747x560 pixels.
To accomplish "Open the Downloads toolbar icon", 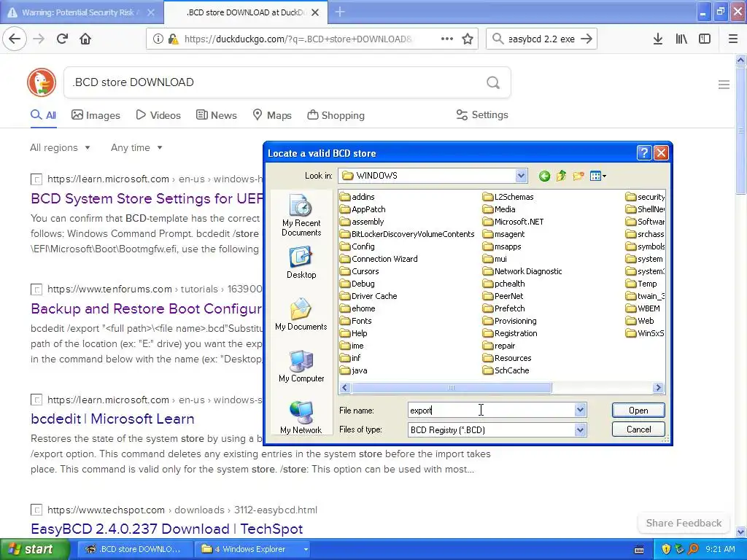I will (x=657, y=39).
